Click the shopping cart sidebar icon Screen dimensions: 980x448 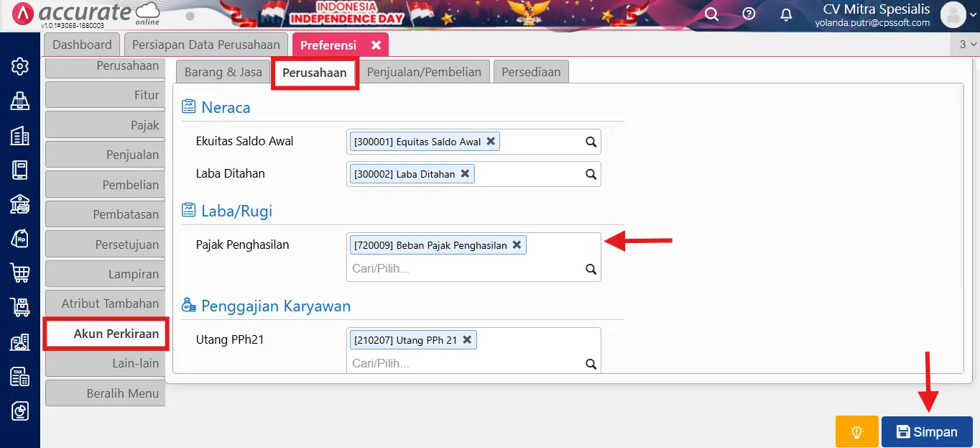coord(19,273)
